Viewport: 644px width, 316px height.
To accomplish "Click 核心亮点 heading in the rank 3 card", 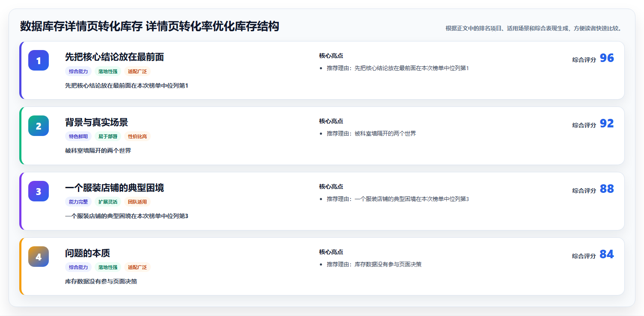I will (x=331, y=186).
